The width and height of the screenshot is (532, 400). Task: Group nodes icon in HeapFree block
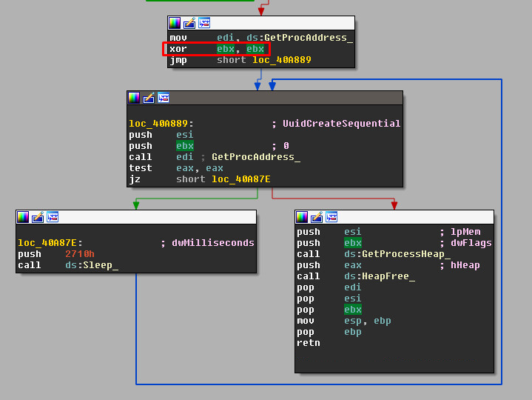pyautogui.click(x=331, y=216)
